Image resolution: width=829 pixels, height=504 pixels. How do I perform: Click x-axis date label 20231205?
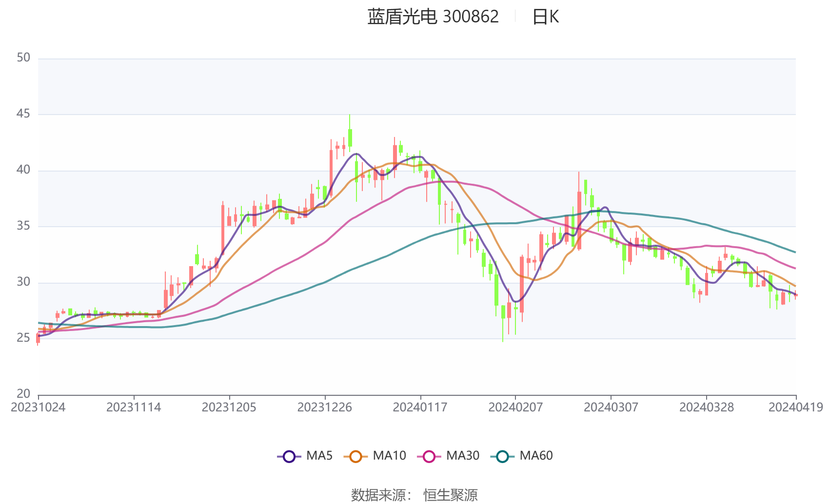coord(229,407)
